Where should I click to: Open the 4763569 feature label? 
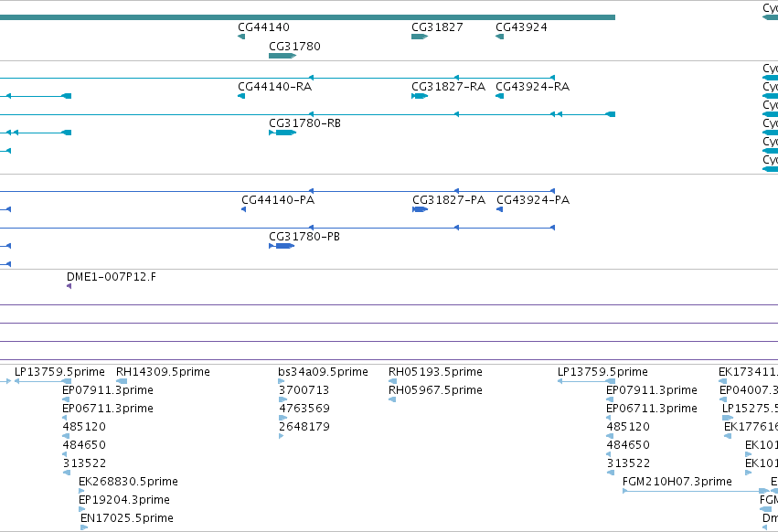click(304, 409)
